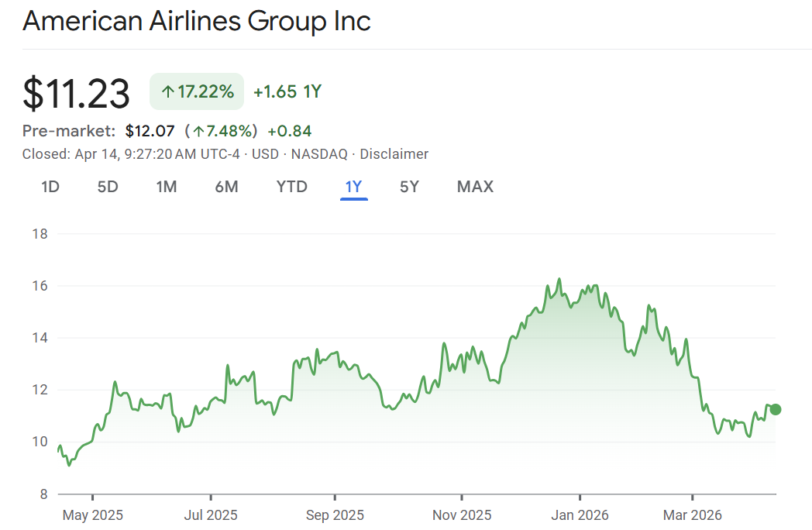Show the MAX range chart
This screenshot has width=812, height=530.
point(475,187)
